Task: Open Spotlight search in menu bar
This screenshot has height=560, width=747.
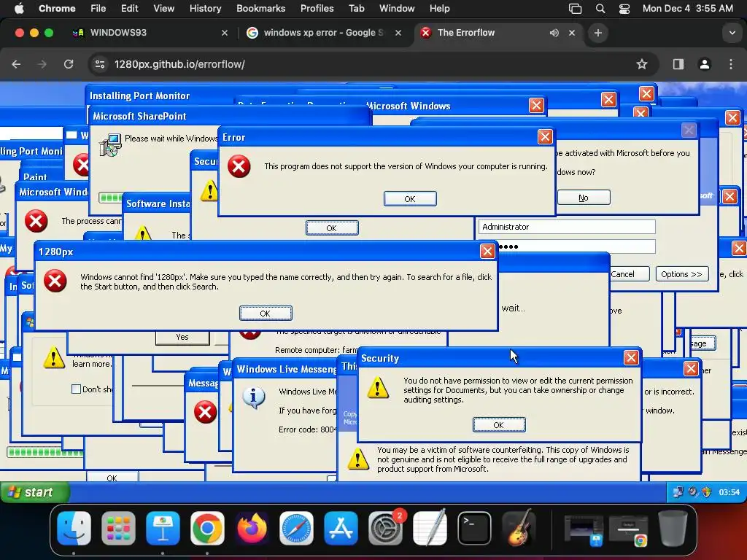Action: click(600, 9)
